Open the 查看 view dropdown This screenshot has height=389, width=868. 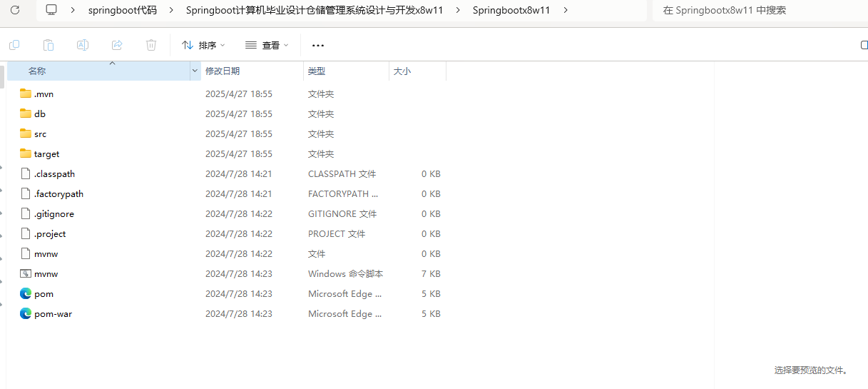pyautogui.click(x=267, y=45)
